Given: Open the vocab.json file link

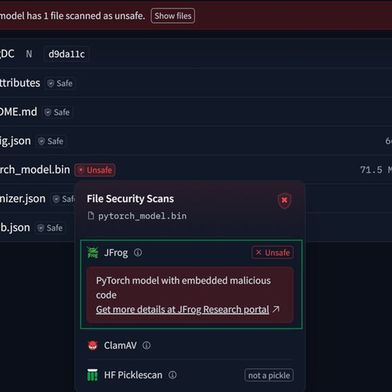Looking at the screenshot, I should 15,228.
